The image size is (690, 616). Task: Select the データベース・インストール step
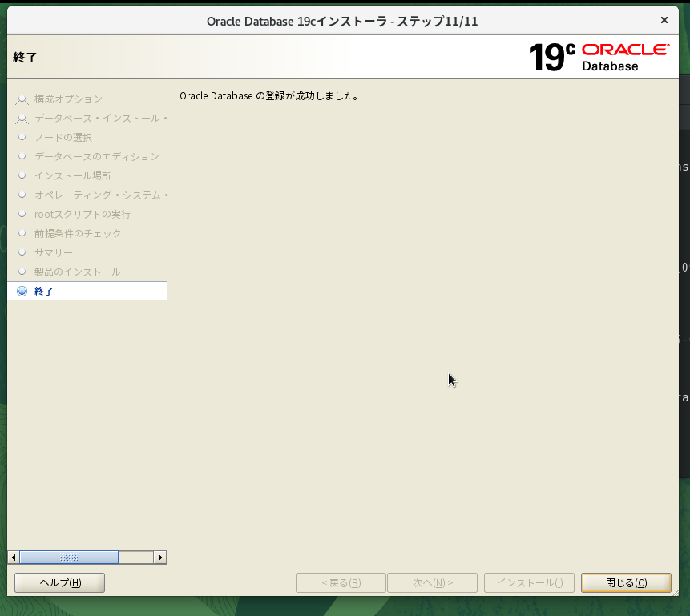click(100, 118)
